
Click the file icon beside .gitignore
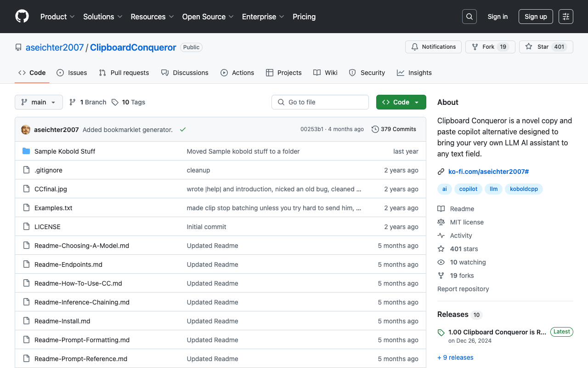pos(26,170)
